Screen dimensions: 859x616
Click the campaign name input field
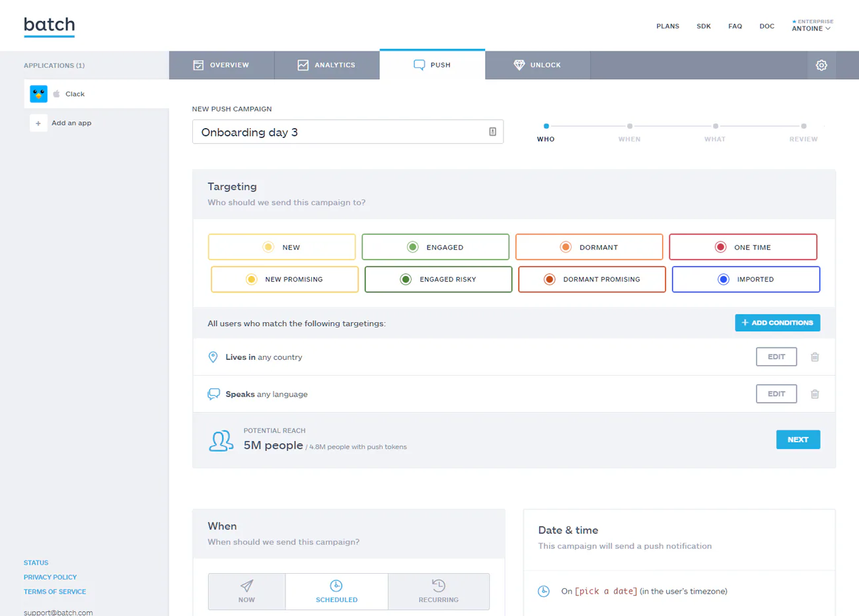pos(348,132)
